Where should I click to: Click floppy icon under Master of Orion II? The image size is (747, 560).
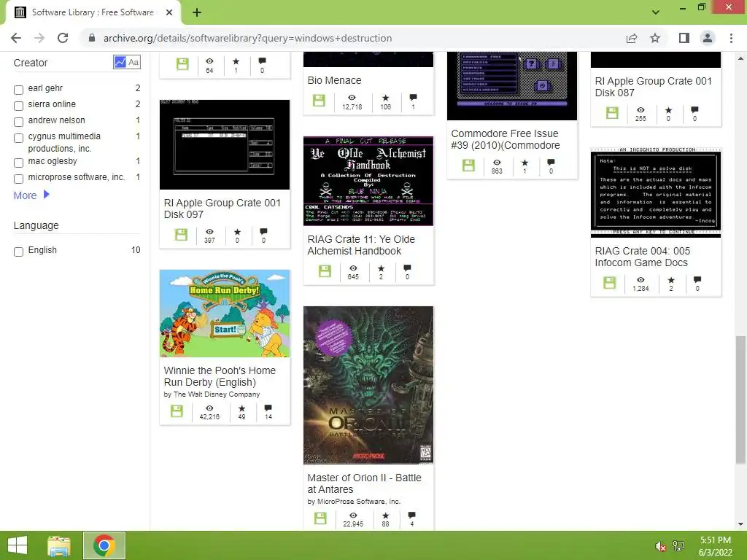click(321, 518)
